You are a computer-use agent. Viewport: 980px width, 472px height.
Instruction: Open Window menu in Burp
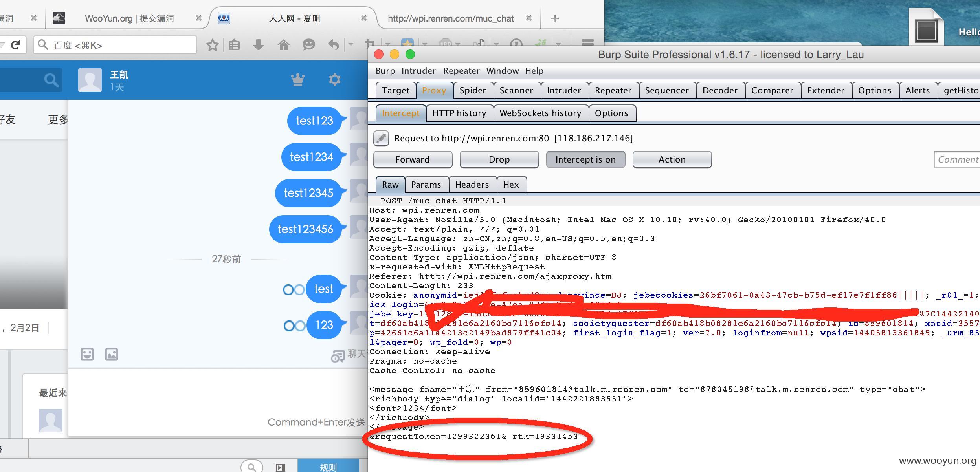coord(503,71)
